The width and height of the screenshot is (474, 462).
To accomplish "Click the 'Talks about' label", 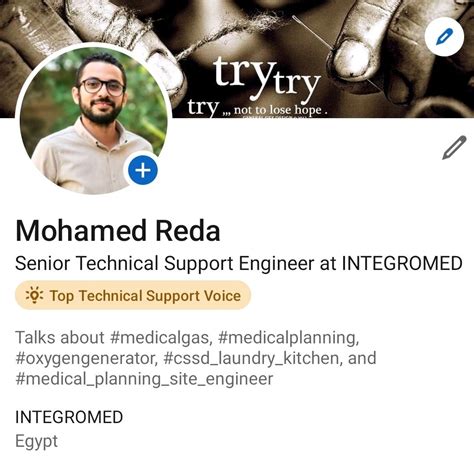I will [60, 337].
